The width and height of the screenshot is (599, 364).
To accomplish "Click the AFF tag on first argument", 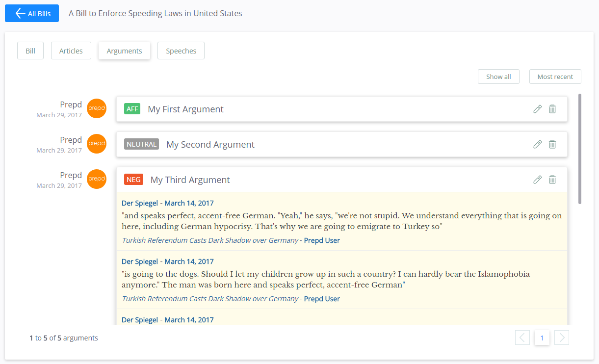I will (132, 109).
